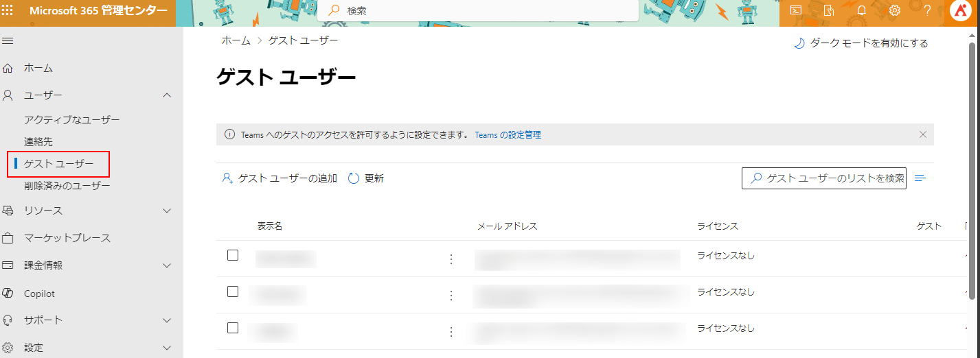This screenshot has width=980, height=358.
Task: Open more actions dots for second guest row
Action: click(x=451, y=296)
